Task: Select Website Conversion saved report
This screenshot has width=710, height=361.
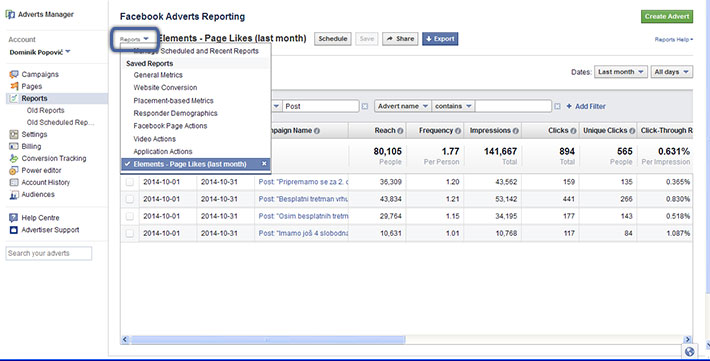Action: [165, 88]
